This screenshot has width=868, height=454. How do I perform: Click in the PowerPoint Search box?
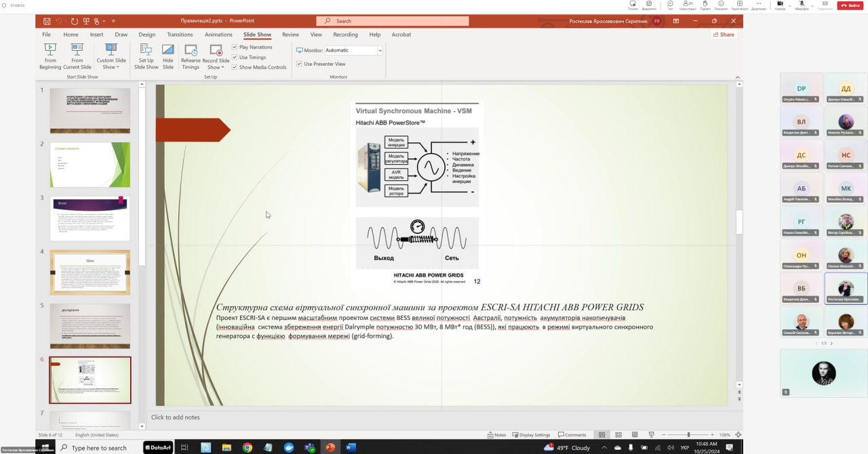coord(393,21)
